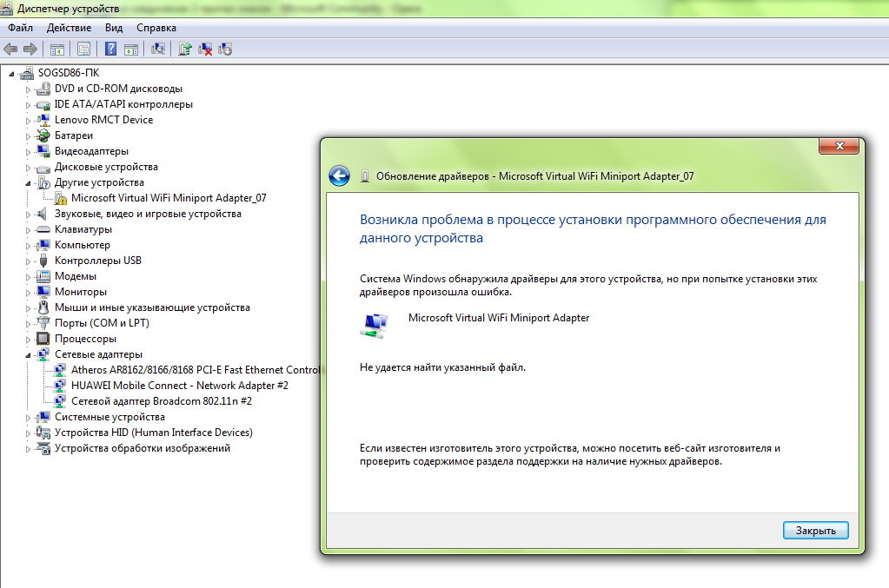The width and height of the screenshot is (889, 588).
Task: Click the Клавиатуры keyboard icon
Action: coord(43,229)
